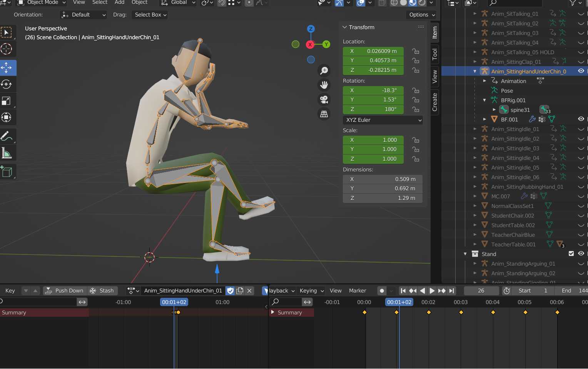Hide Anim_SittingHandUnderChin_0 with eye icon
This screenshot has height=369, width=588.
(581, 71)
